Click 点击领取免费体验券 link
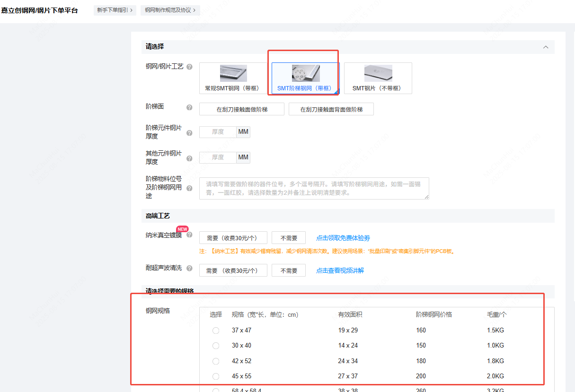This screenshot has width=575, height=392. click(x=343, y=238)
